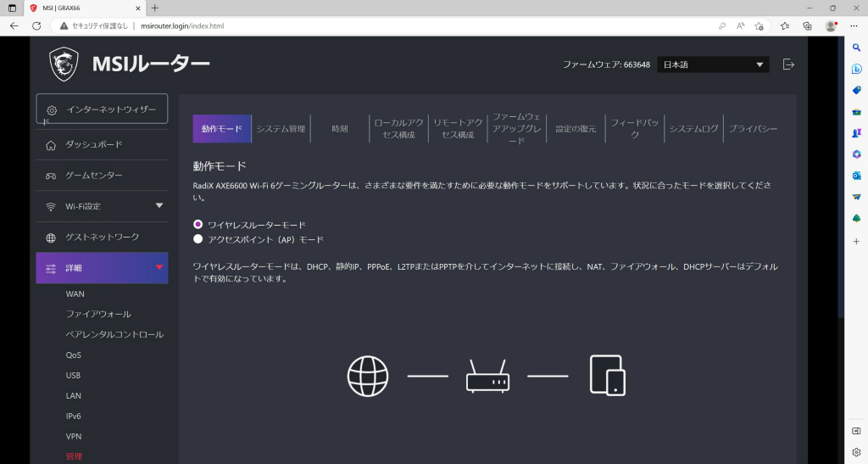Switch to the システムログ tab
Image resolution: width=868 pixels, height=464 pixels.
pyautogui.click(x=693, y=128)
